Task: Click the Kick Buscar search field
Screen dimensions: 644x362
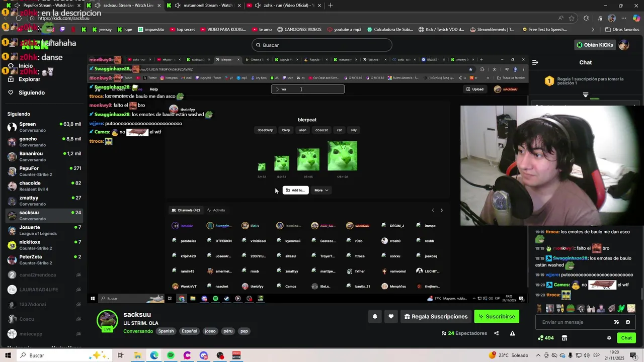Action: (x=322, y=45)
